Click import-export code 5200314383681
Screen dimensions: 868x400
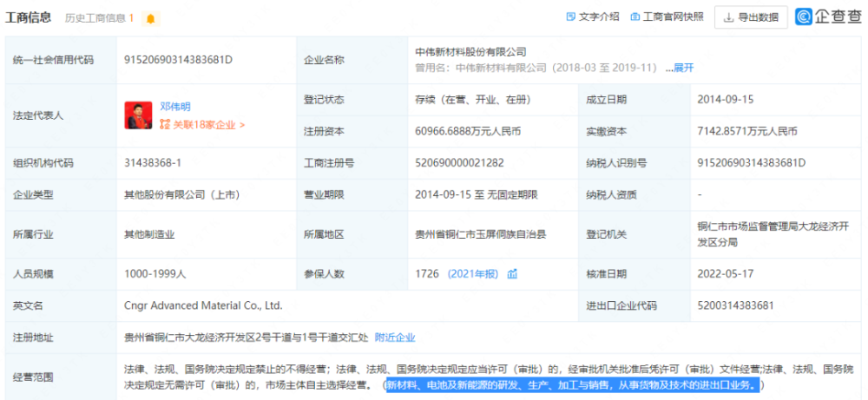[736, 305]
